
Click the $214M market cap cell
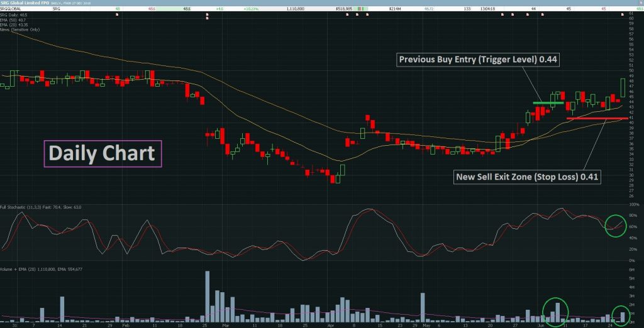pos(394,8)
